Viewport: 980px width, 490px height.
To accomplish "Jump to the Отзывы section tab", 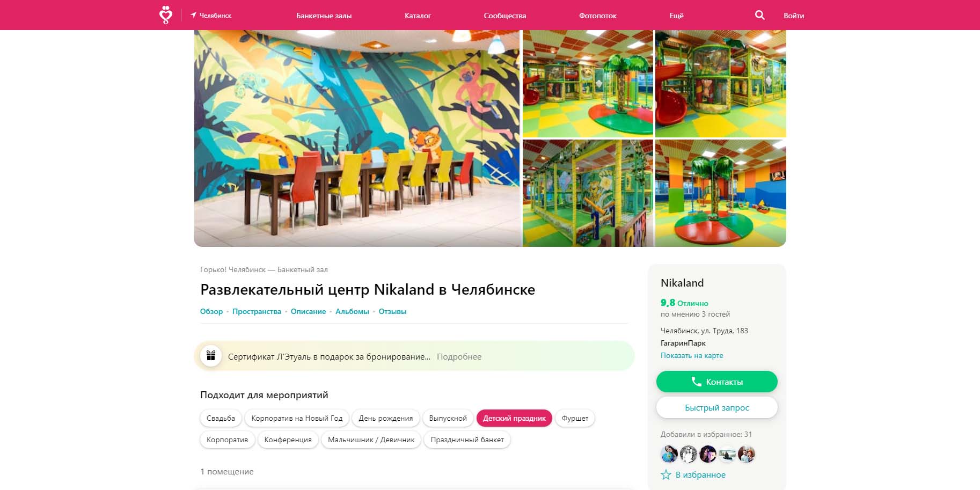I will [x=392, y=311].
